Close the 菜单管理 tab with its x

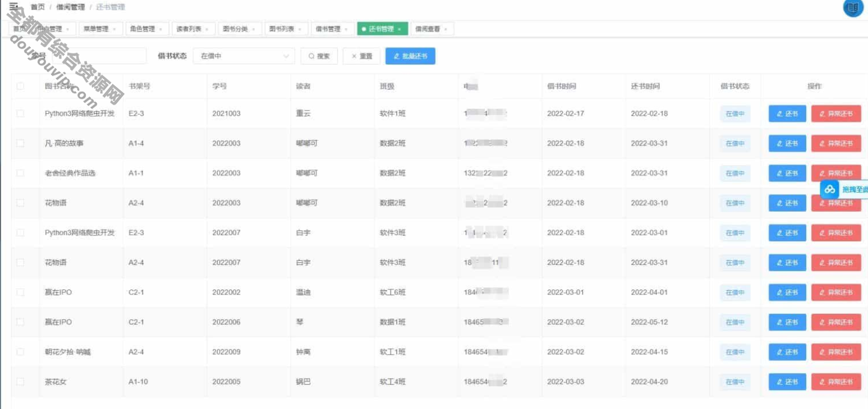[114, 29]
